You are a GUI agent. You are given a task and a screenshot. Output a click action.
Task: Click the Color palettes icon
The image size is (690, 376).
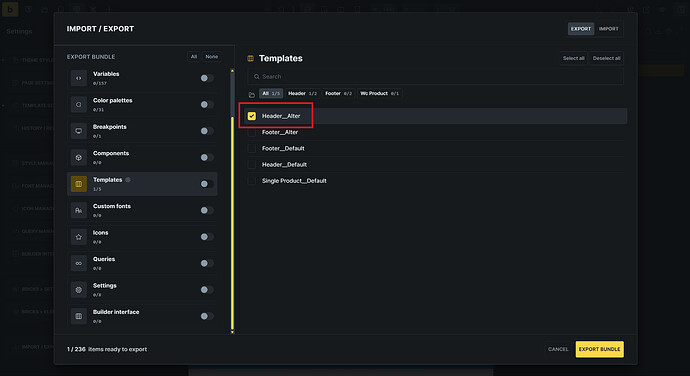click(79, 104)
